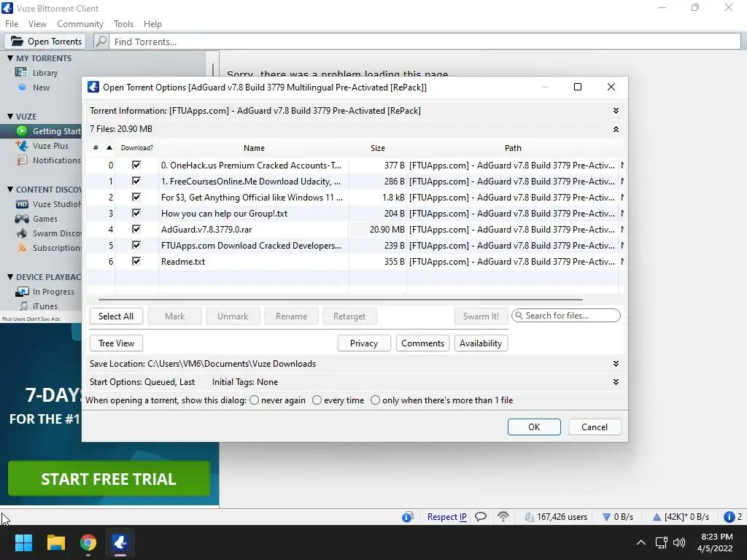Viewport: 747px width, 560px height.
Task: Click the Privacy button
Action: point(364,343)
